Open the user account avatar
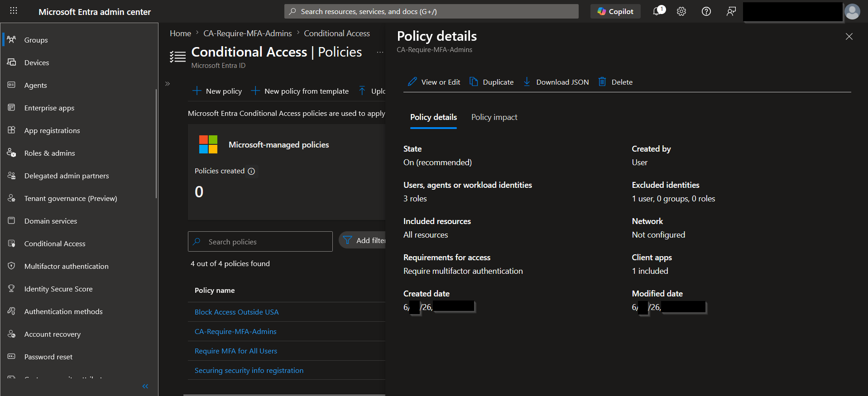This screenshot has height=396, width=868. [852, 11]
